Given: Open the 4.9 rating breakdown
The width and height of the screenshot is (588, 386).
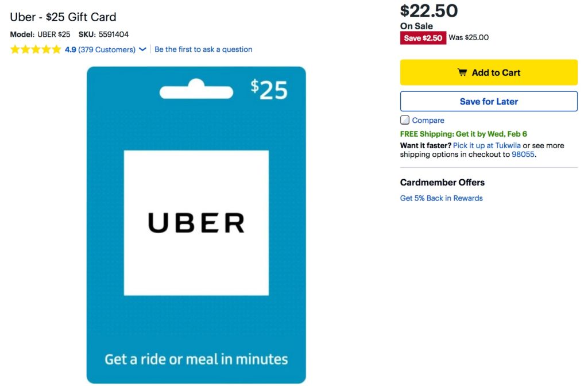Looking at the screenshot, I should click(71, 49).
